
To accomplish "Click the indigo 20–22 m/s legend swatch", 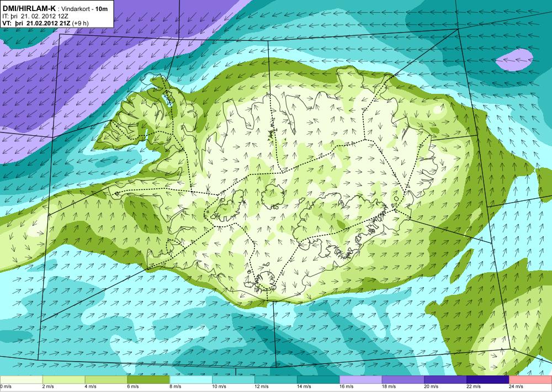I will 445,380.
